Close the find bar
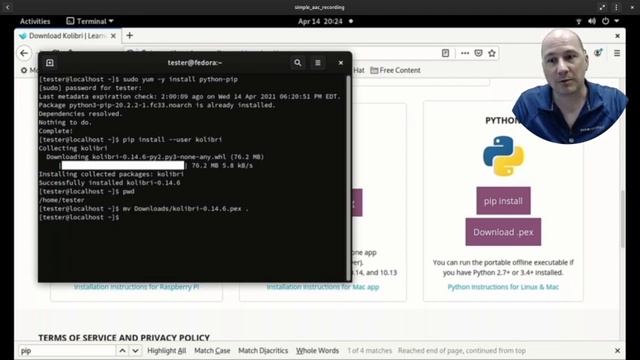The height and width of the screenshot is (360, 640). 618,351
